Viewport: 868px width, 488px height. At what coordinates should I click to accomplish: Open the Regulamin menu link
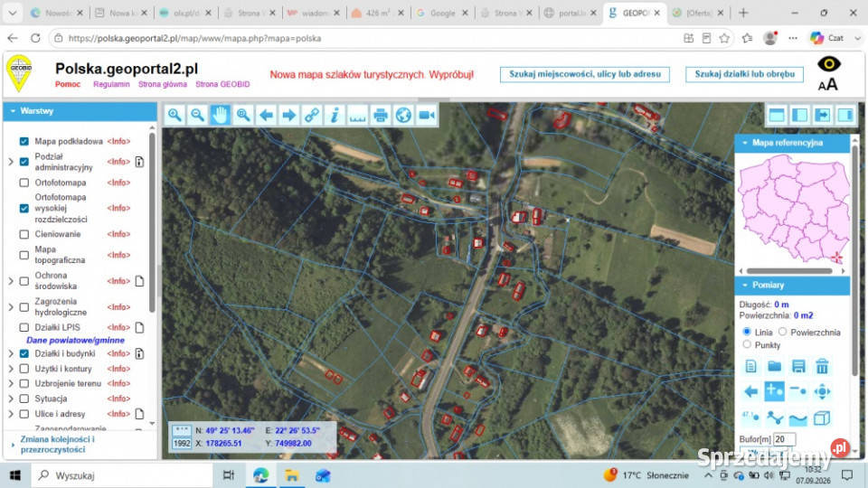(111, 84)
